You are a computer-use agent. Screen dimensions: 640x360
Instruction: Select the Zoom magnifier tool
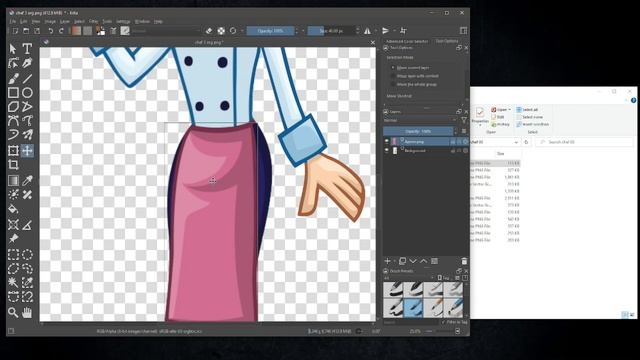13,313
